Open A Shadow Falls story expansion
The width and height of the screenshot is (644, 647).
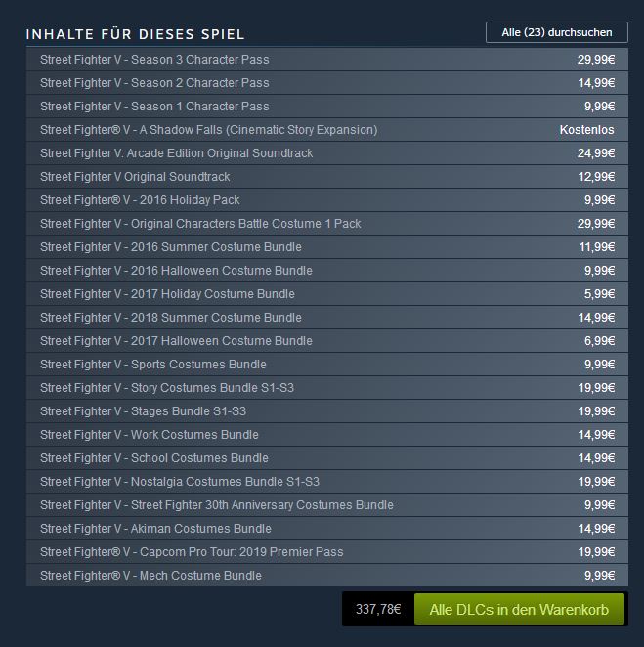[x=327, y=130]
